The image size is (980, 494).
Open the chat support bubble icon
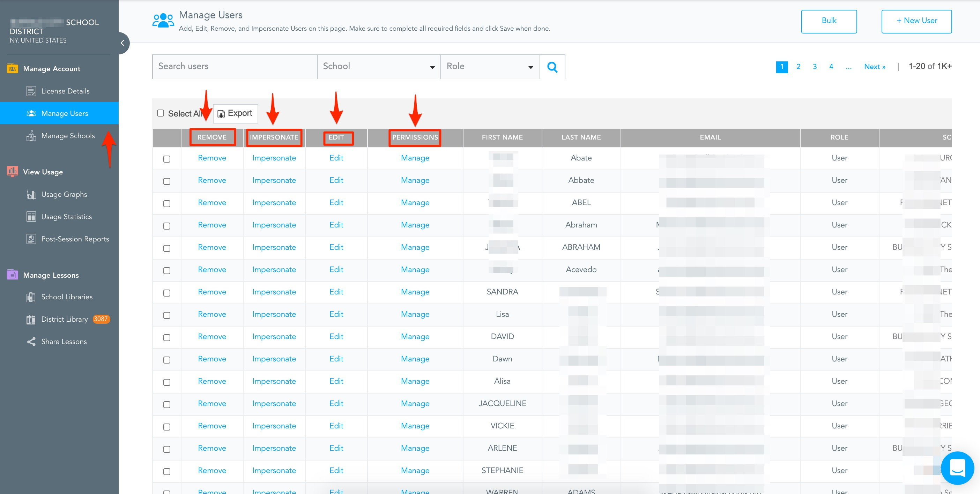tap(957, 468)
